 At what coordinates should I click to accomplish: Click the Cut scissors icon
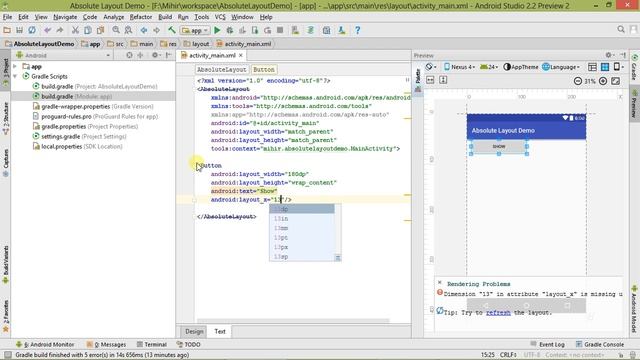(75, 30)
